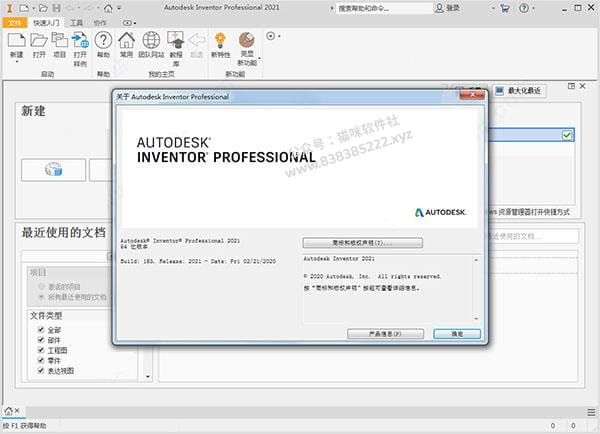
Task: Click the highlight new features (亮显新功能) icon
Action: point(247,40)
